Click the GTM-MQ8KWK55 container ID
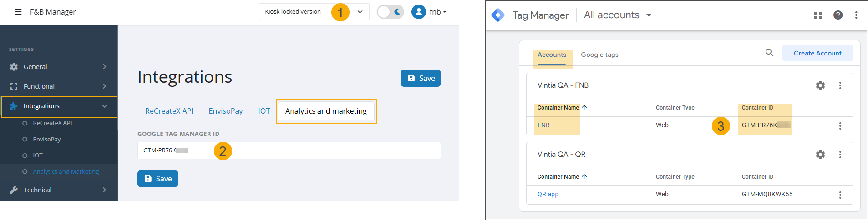Screen dimensions: 868x220 tap(767, 194)
